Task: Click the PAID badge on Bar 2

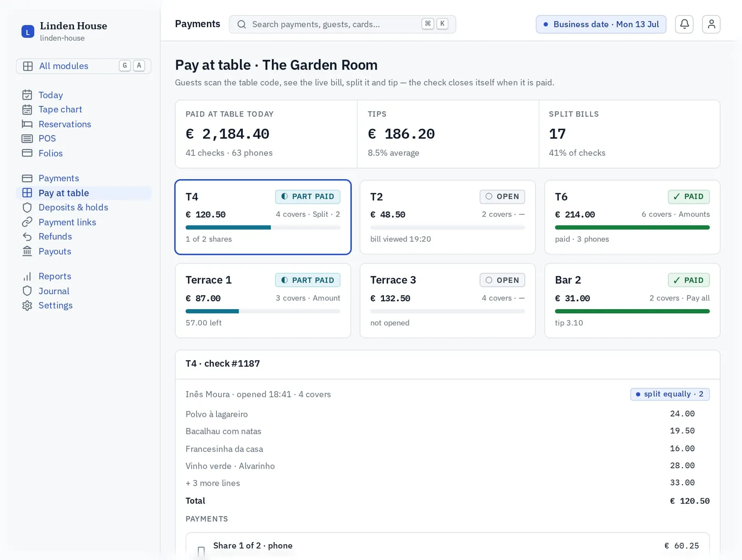Action: coord(689,280)
